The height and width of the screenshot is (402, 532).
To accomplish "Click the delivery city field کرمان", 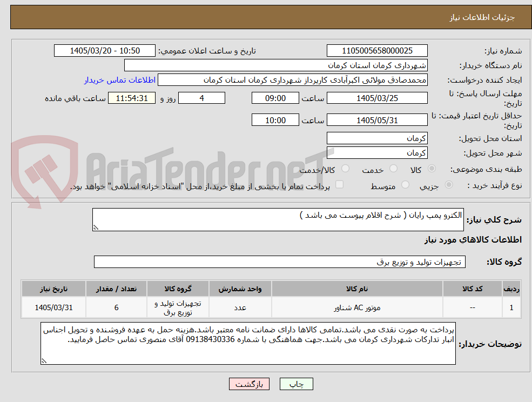I will point(377,153).
